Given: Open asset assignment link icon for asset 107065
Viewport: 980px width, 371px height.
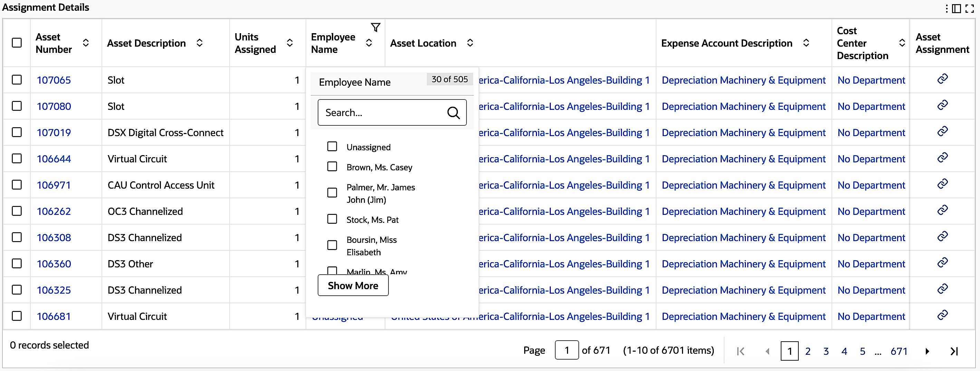Looking at the screenshot, I should tap(942, 79).
